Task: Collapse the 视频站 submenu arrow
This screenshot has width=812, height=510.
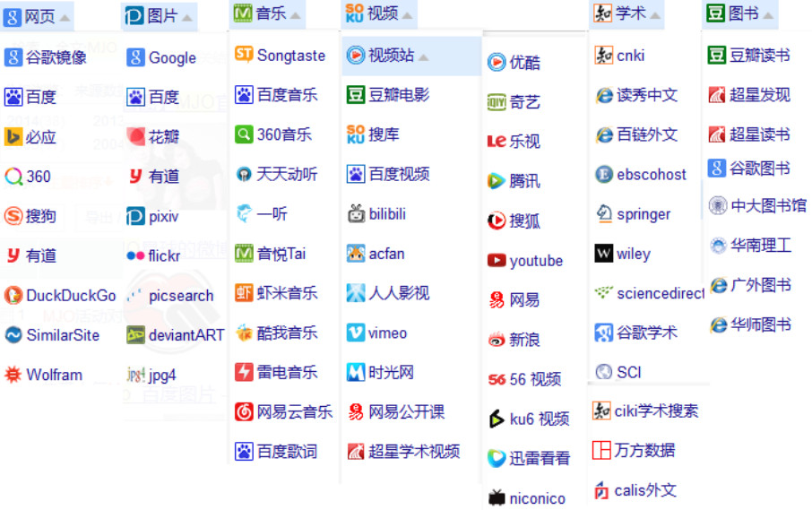Action: 423,57
